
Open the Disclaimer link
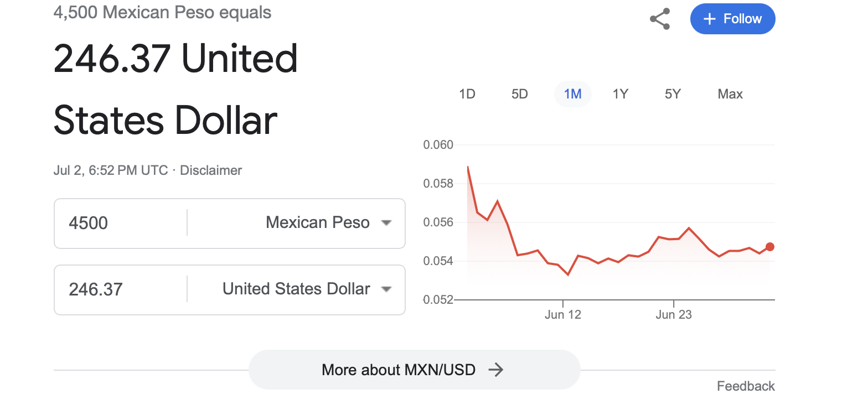211,170
